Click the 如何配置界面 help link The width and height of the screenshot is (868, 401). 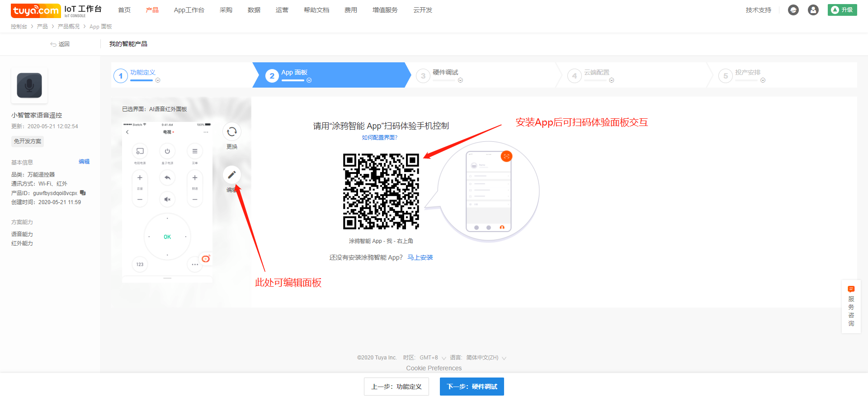tap(379, 138)
